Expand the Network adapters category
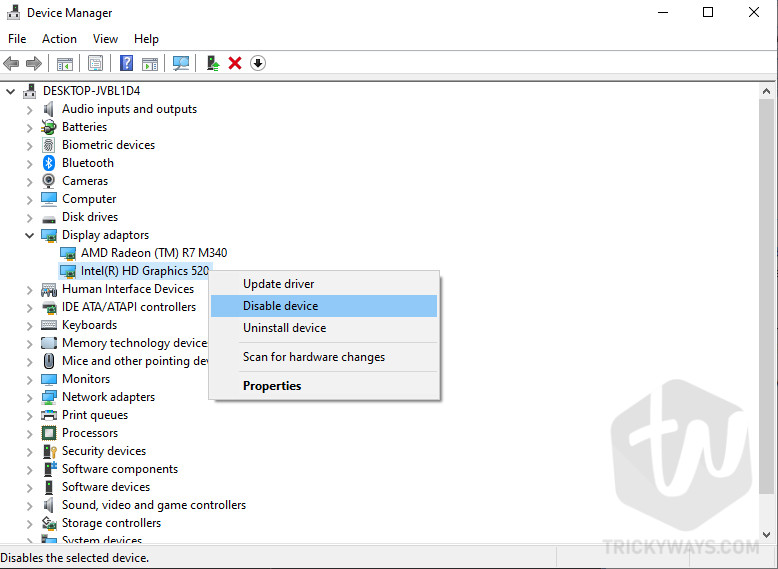 pyautogui.click(x=29, y=398)
